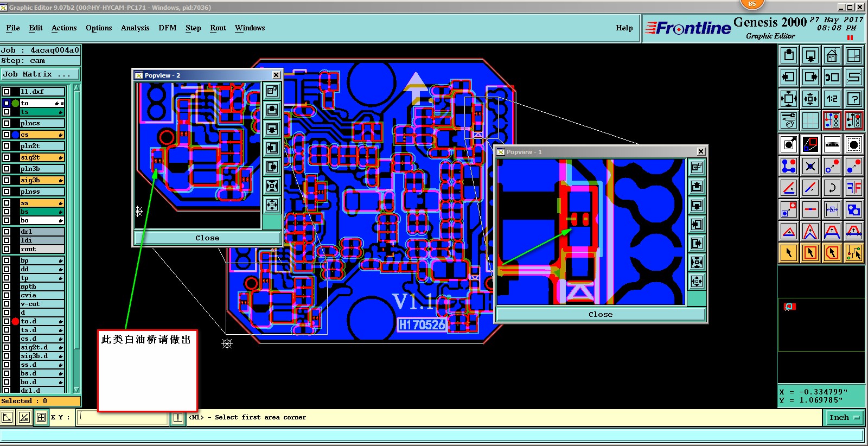
Task: Click the layer list scrollbar up arrow
Action: 76,88
